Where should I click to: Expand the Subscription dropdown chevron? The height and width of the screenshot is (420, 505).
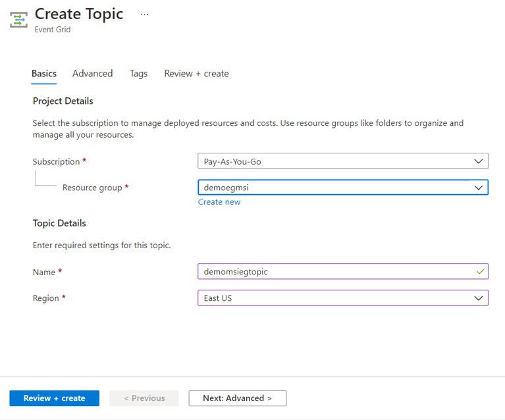(479, 161)
